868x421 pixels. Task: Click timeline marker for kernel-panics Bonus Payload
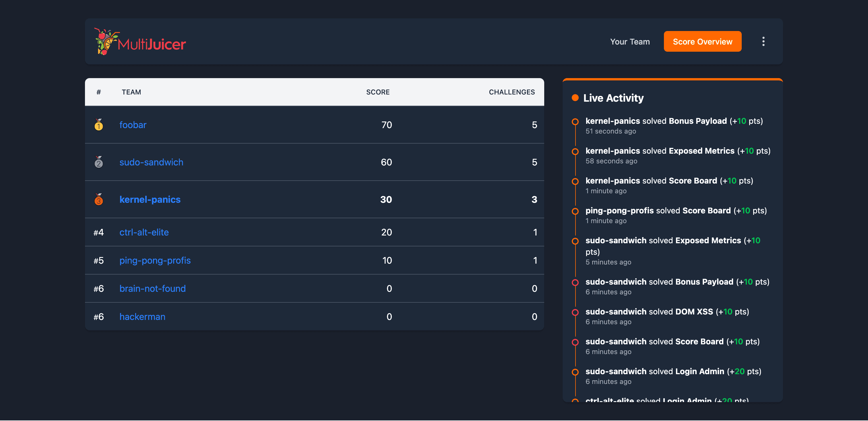575,122
